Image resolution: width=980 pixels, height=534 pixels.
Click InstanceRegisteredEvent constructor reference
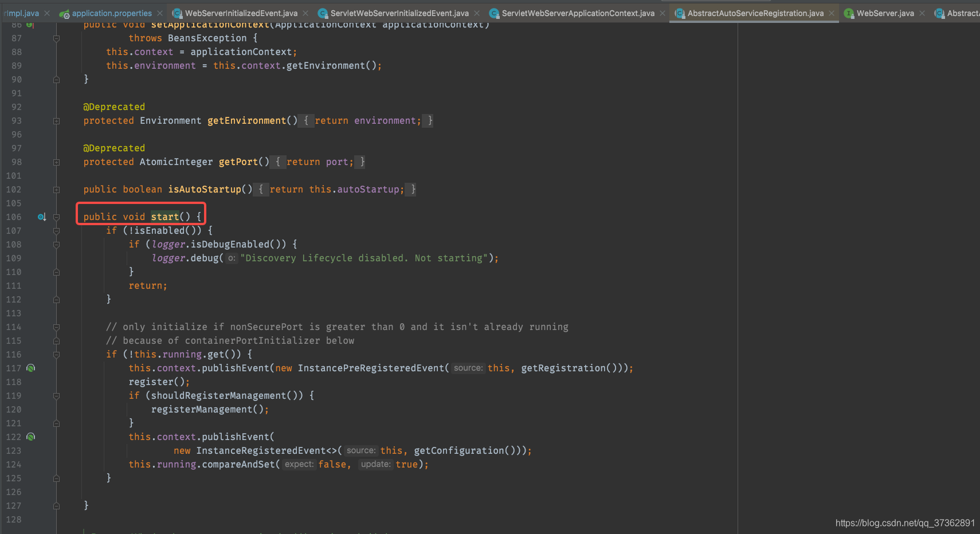(261, 450)
